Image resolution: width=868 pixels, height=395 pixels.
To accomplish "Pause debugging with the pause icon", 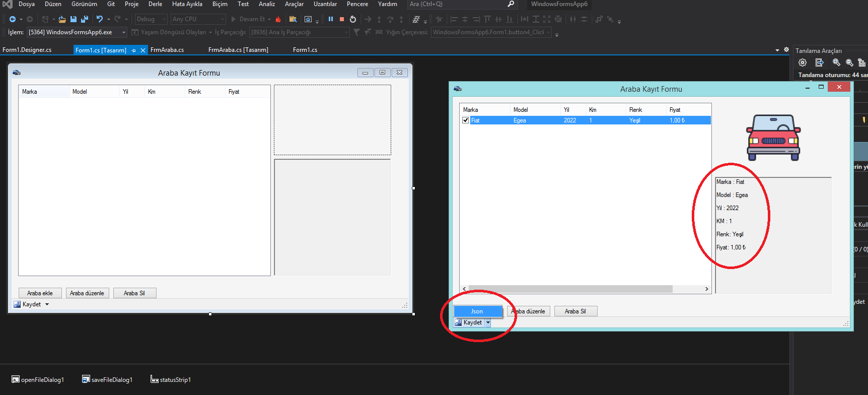I will point(331,19).
